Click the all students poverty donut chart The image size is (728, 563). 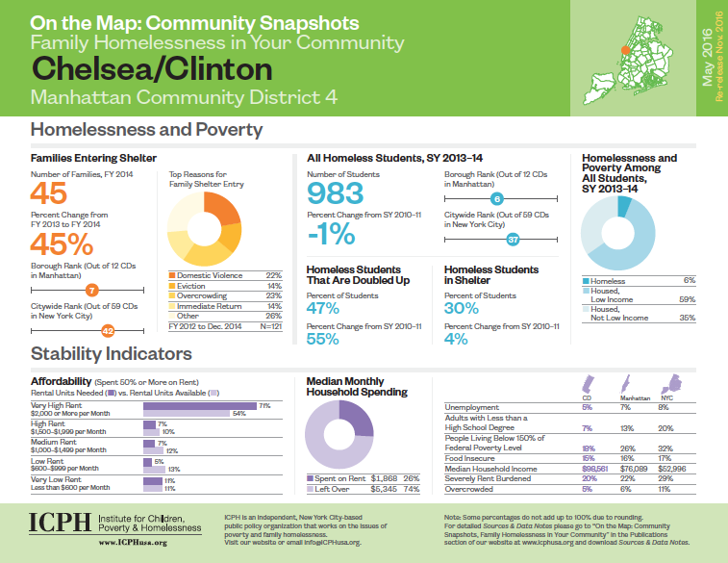[x=619, y=232]
